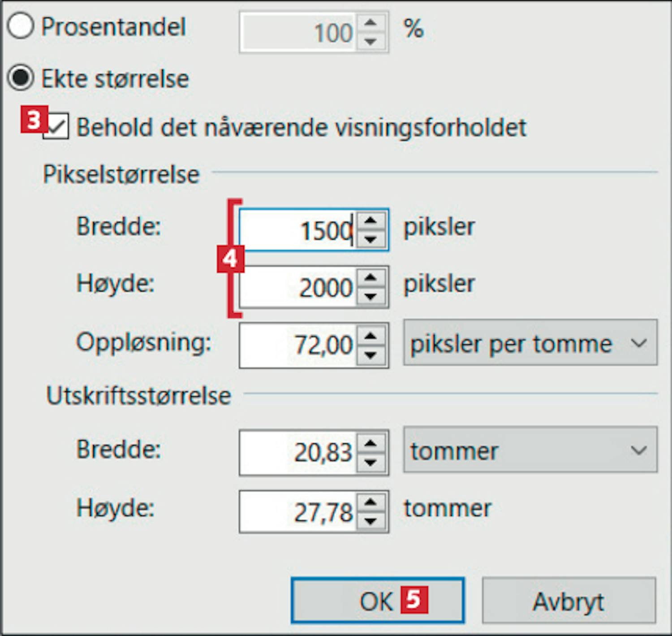Click the print Høyde input field
The image size is (672, 636).
click(298, 511)
